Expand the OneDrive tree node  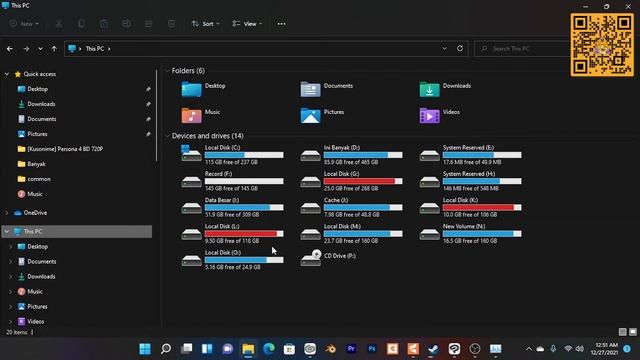(x=7, y=213)
